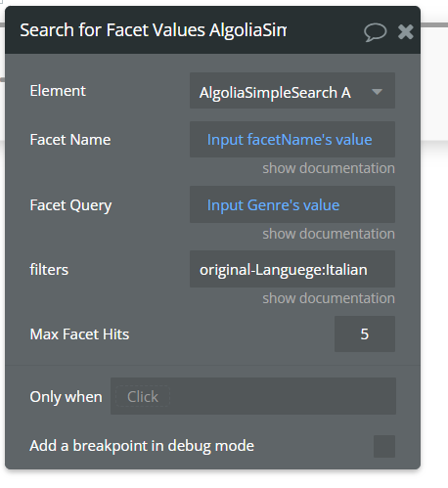The height and width of the screenshot is (488, 448).
Task: Show documentation under Facet Name
Action: tap(329, 168)
